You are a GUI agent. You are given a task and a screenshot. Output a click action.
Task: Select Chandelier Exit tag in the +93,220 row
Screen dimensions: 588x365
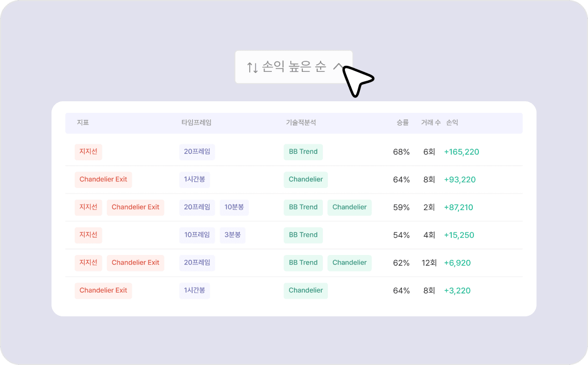pyautogui.click(x=103, y=180)
